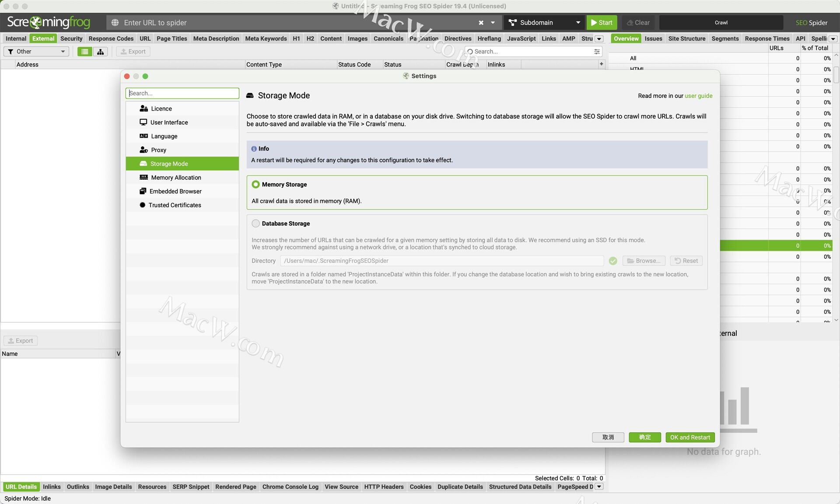Click the green directory valid checkmark icon

613,261
